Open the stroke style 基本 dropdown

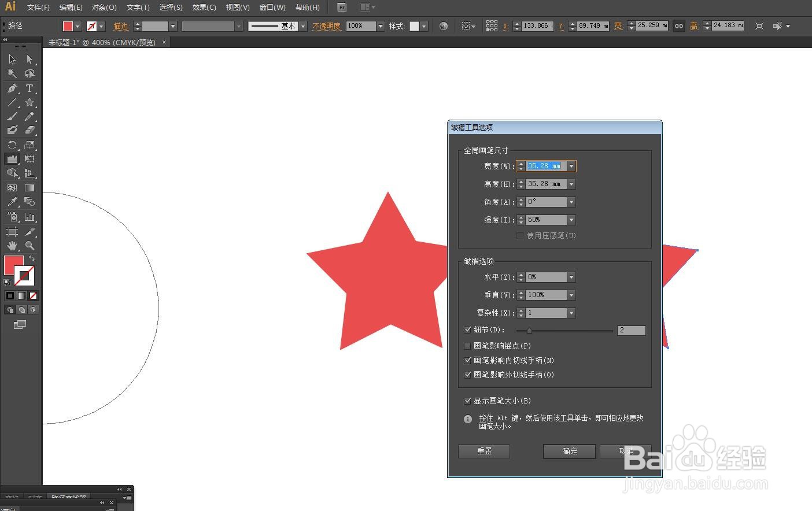tap(303, 26)
